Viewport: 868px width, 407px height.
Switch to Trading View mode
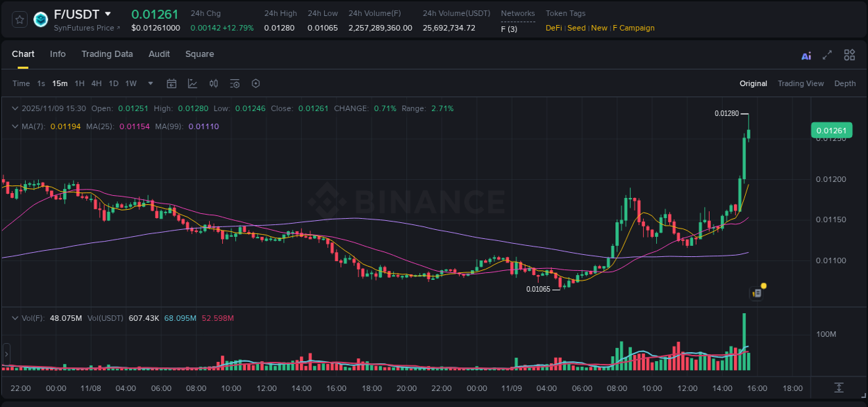pos(801,83)
